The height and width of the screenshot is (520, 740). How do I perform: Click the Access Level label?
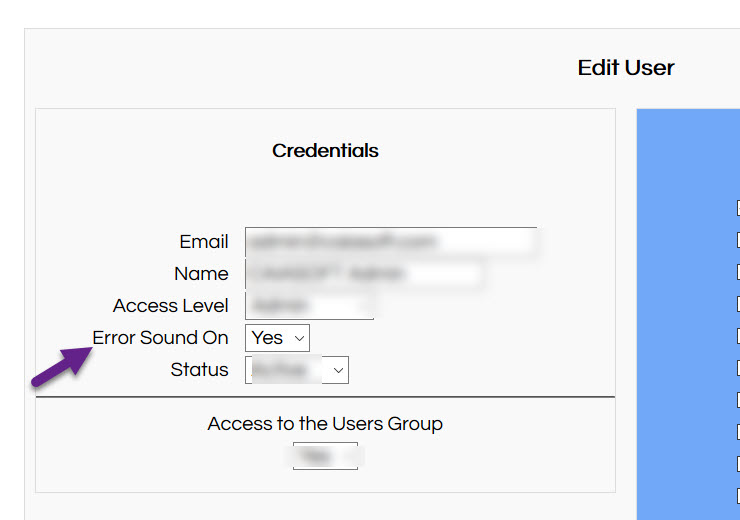(170, 306)
